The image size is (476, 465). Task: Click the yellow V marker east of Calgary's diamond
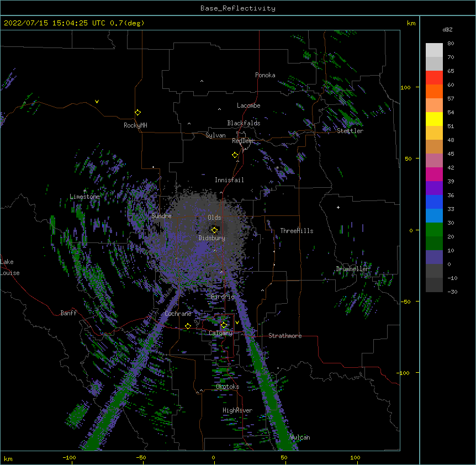click(237, 323)
